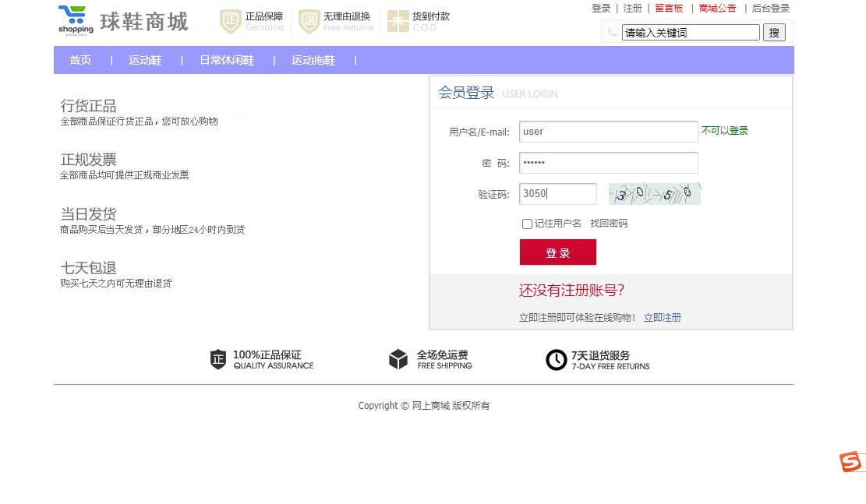The image size is (866, 504).
Task: Click the 无理由退换 Free Returns badge icon
Action: pyautogui.click(x=309, y=21)
